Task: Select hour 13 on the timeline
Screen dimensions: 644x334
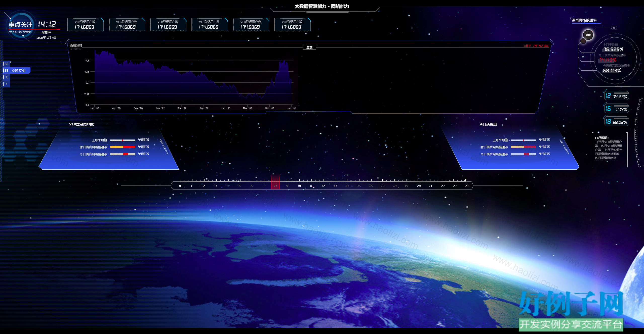Action: [335, 186]
